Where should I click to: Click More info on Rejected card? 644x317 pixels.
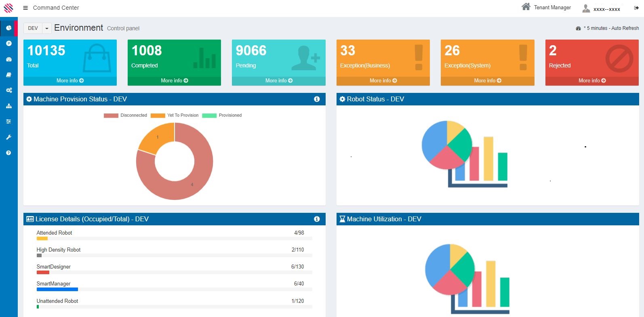coord(592,81)
